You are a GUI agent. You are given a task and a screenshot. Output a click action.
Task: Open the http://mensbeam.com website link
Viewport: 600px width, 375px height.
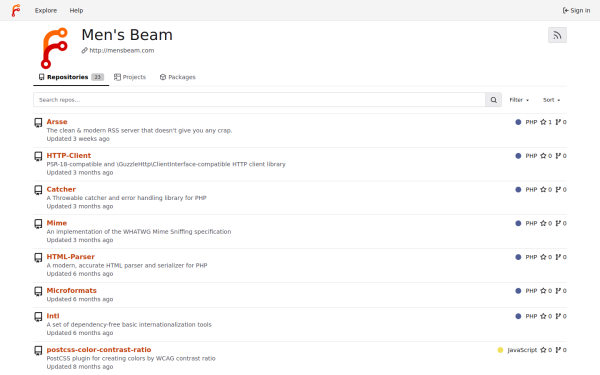tap(122, 51)
